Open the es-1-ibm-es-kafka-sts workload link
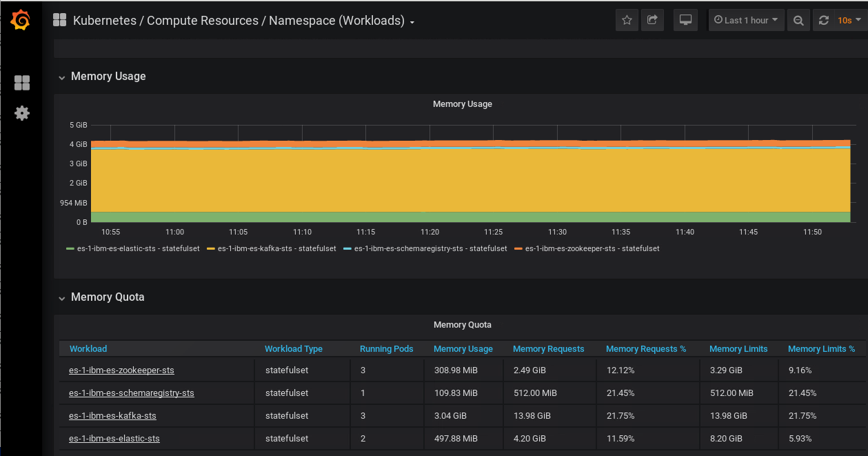The height and width of the screenshot is (456, 868). pos(112,416)
